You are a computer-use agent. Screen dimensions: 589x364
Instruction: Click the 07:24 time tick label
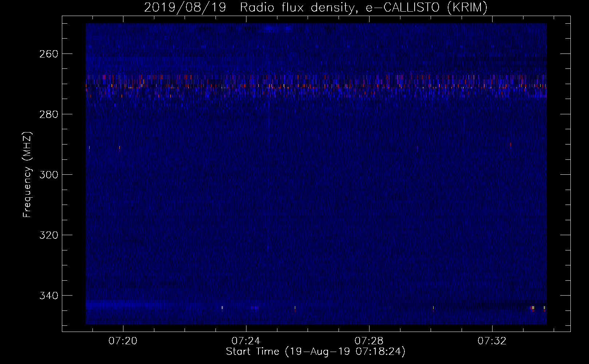[x=246, y=341]
